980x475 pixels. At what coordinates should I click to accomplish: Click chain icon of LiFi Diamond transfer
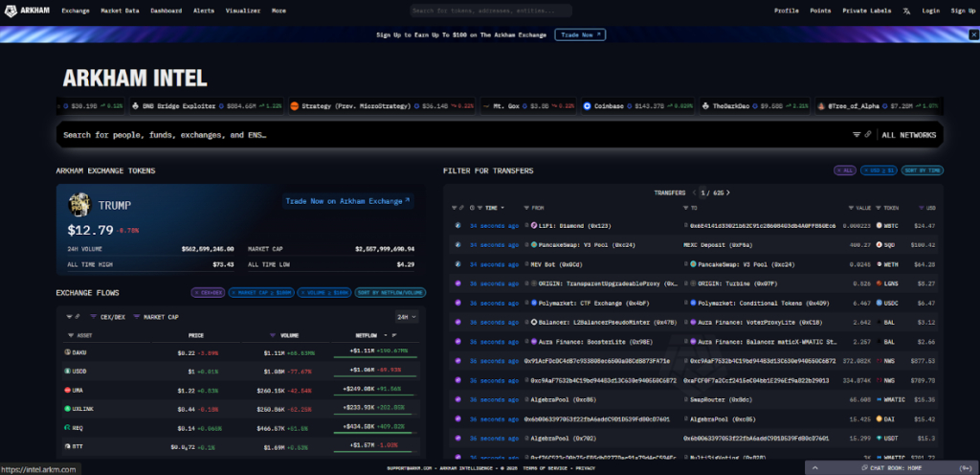pos(457,225)
